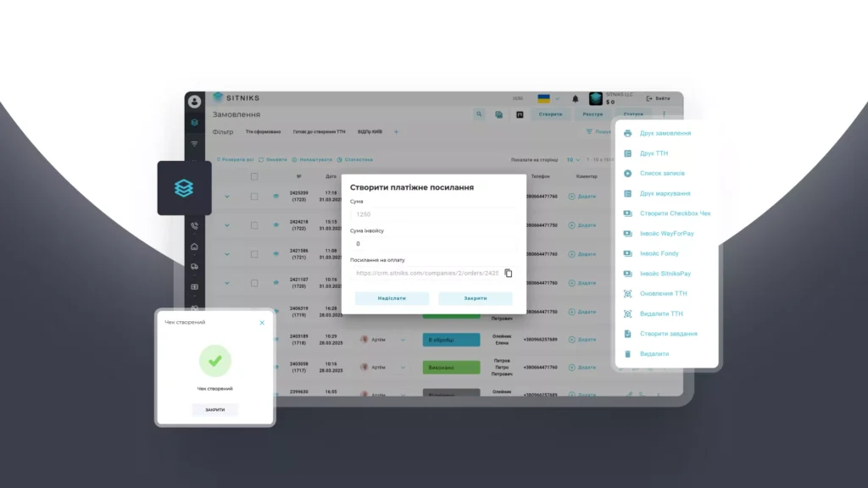
Task: Expand the row of order 2425359
Action: click(x=227, y=197)
